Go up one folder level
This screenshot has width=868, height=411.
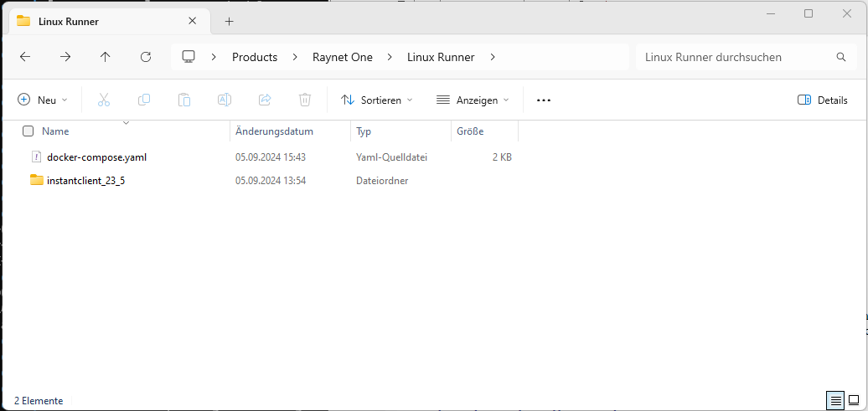click(x=105, y=57)
